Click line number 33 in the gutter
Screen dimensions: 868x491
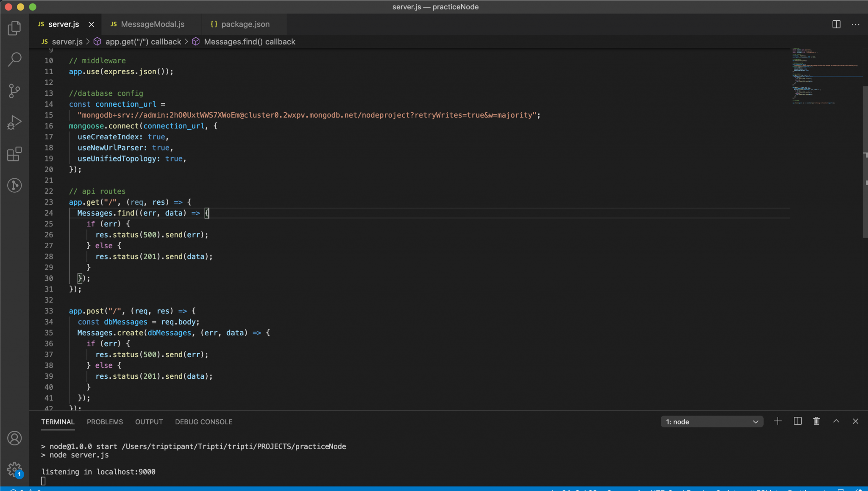coord(49,311)
